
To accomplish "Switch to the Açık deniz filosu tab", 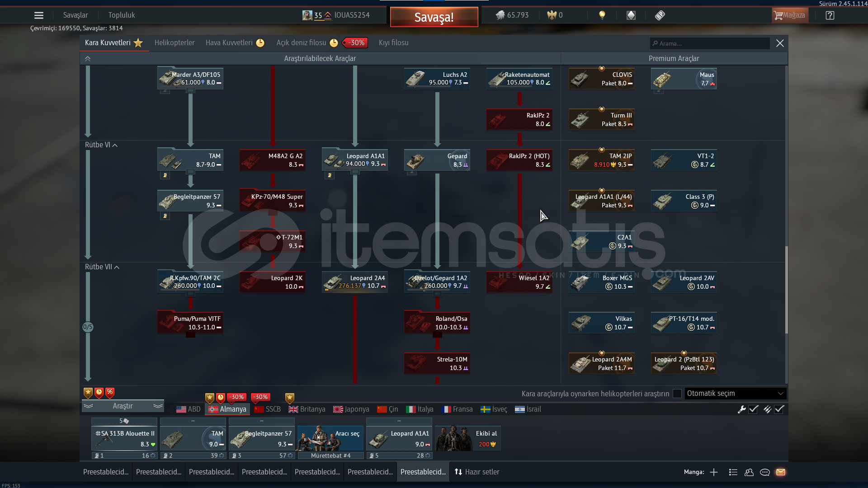I will pyautogui.click(x=307, y=43).
